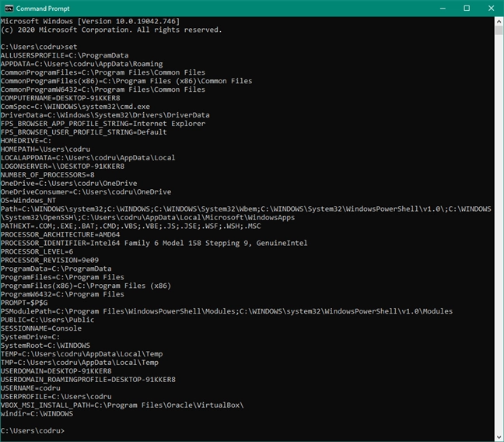
Task: Click the SystemRoot=C:\WINDOWS line
Action: coord(45,346)
